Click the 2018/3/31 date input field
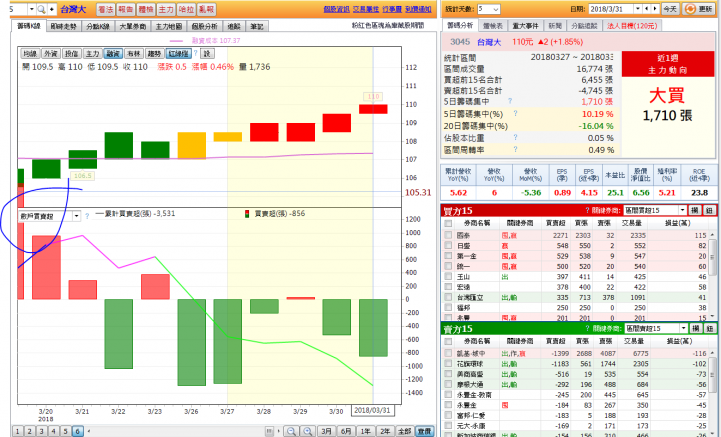This screenshot has height=437, width=721. point(611,9)
